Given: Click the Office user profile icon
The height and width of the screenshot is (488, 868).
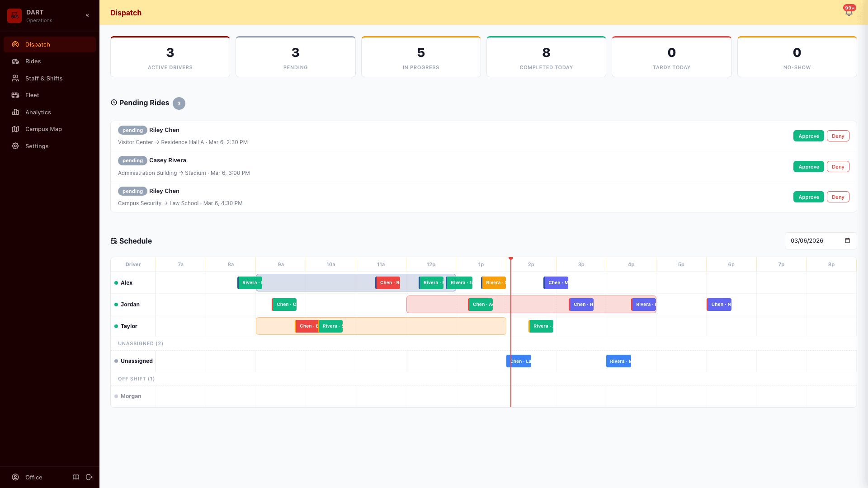Looking at the screenshot, I should [x=15, y=477].
